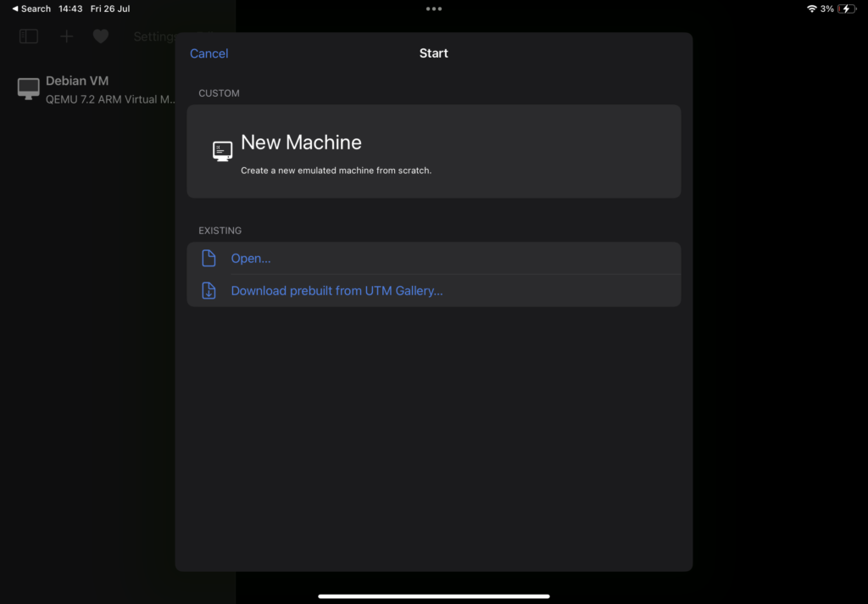This screenshot has width=868, height=604.
Task: Toggle the sidebar panel icon
Action: (29, 36)
